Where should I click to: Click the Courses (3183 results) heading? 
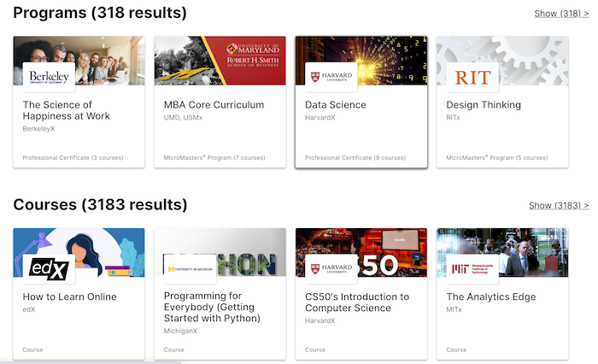(x=100, y=205)
